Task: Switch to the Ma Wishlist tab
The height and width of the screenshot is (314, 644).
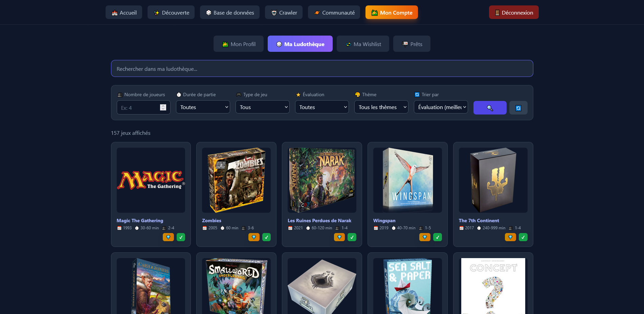Action: (363, 44)
